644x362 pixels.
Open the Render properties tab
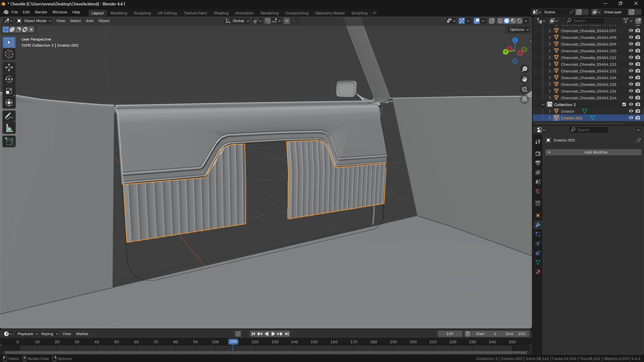538,153
